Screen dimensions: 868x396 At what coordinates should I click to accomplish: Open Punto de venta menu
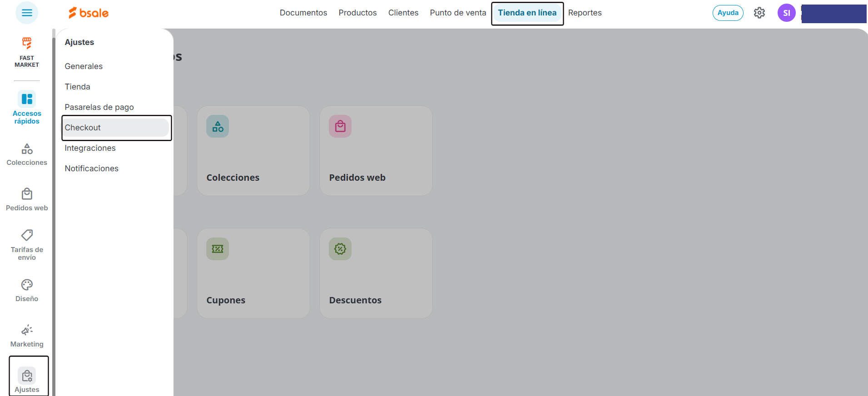tap(458, 13)
